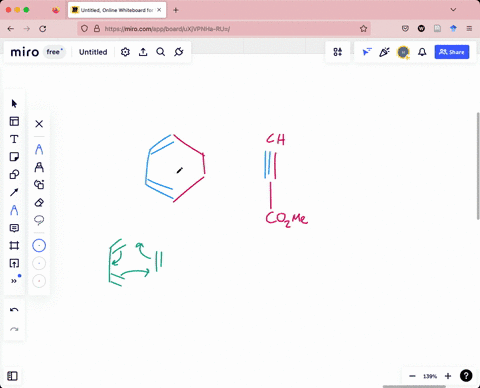List all tabs dropdown chevron
This screenshot has height=388, width=480.
click(453, 10)
